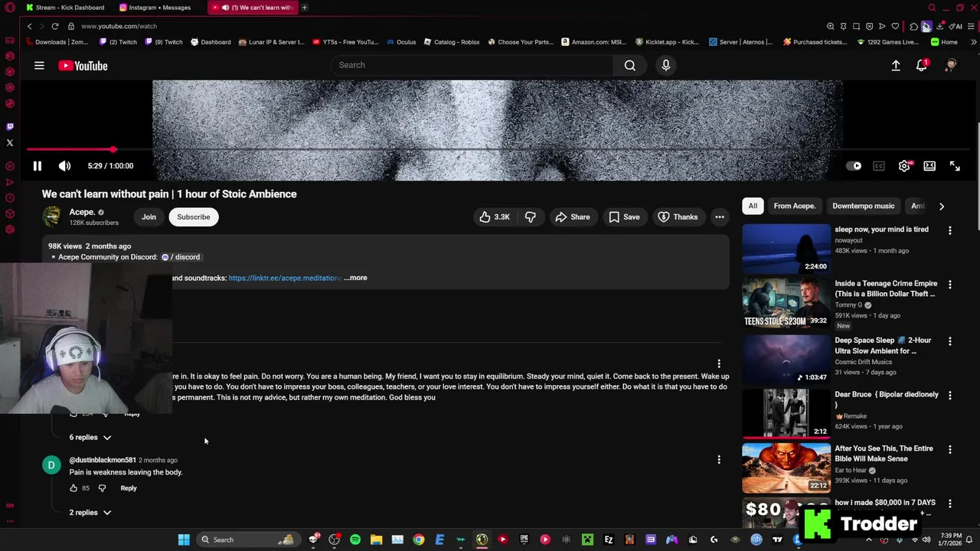Screen dimensions: 980x551
Task: Reply to dustinblackmon581 comment
Action: tap(129, 488)
